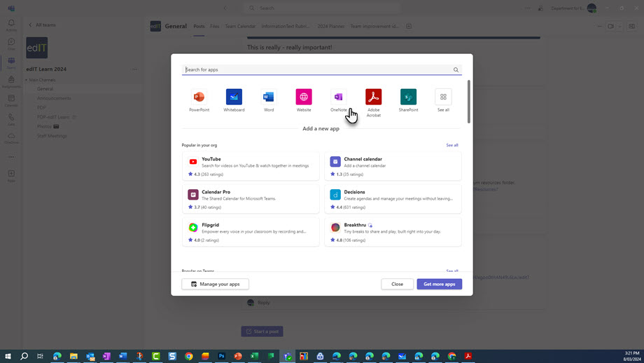Click Start a post button
This screenshot has height=363, width=644.
[262, 331]
